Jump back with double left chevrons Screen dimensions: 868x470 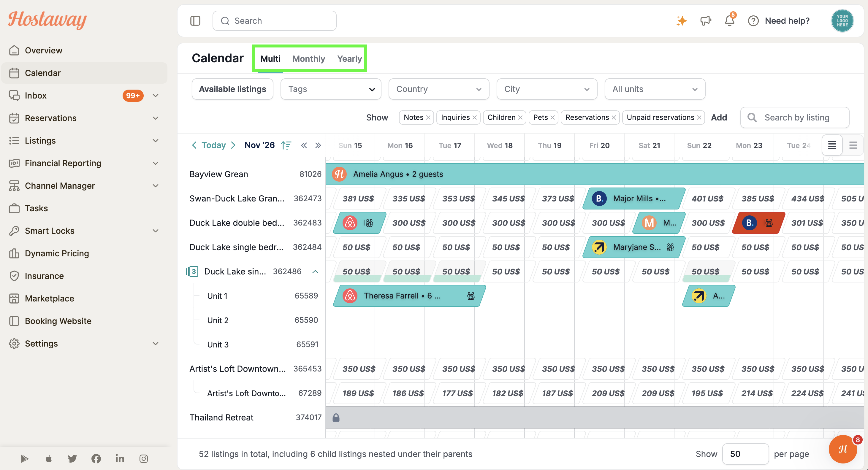(x=304, y=145)
